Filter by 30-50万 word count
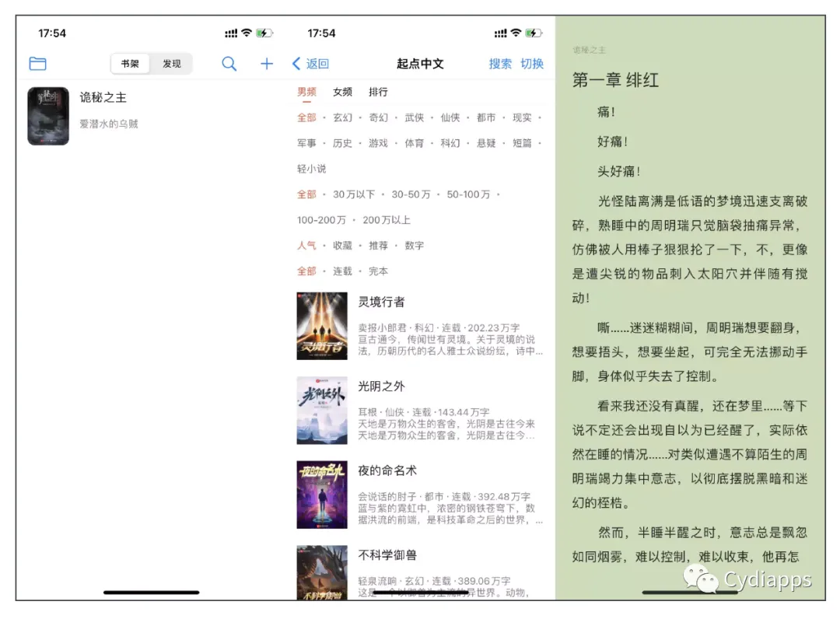840x619 pixels. click(411, 194)
